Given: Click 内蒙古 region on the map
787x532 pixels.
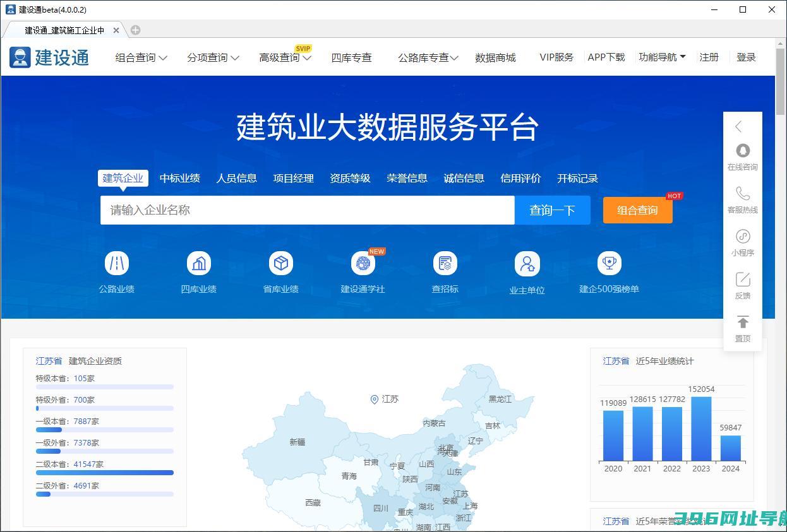Looking at the screenshot, I should click(434, 423).
